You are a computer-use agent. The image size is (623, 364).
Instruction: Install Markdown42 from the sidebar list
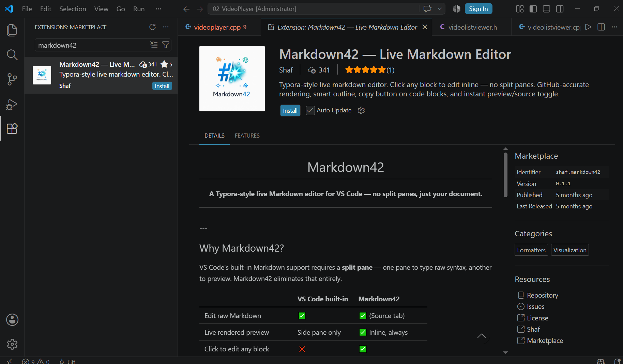(x=162, y=86)
